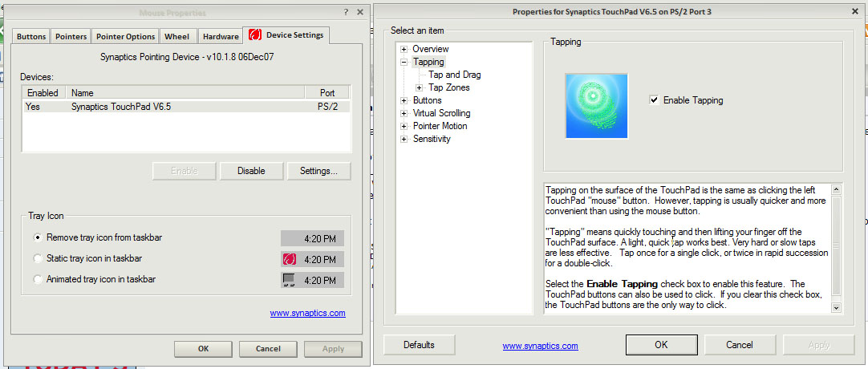Screen dimensions: 868x369
Task: Click the Disable device button
Action: coord(251,171)
